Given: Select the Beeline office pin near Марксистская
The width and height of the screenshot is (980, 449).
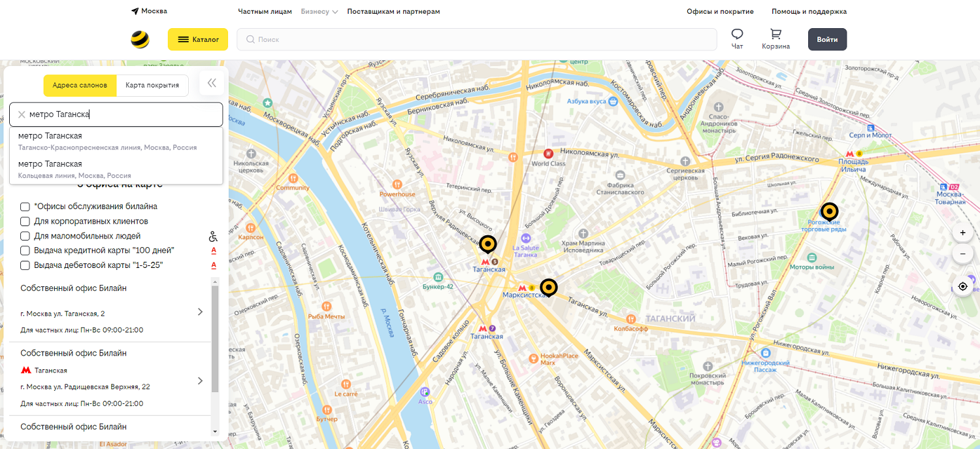Looking at the screenshot, I should pyautogui.click(x=549, y=288).
